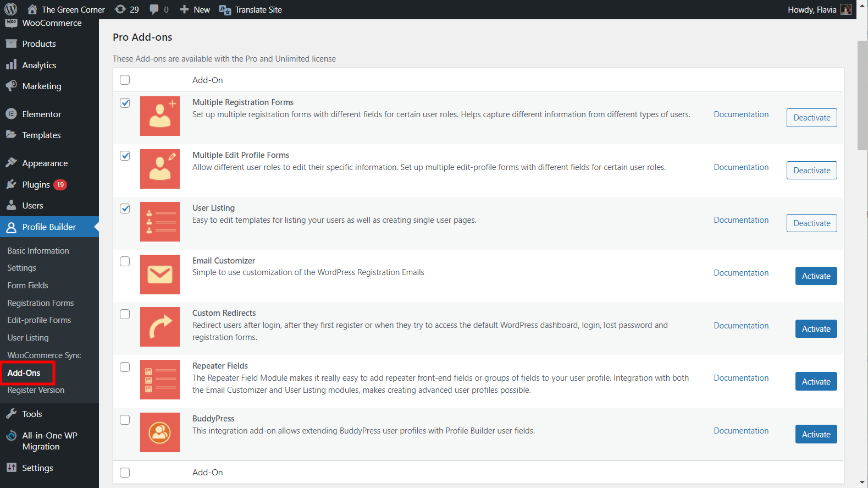The height and width of the screenshot is (488, 868).
Task: Open the Howdy, Flavia user menu
Action: pos(819,9)
